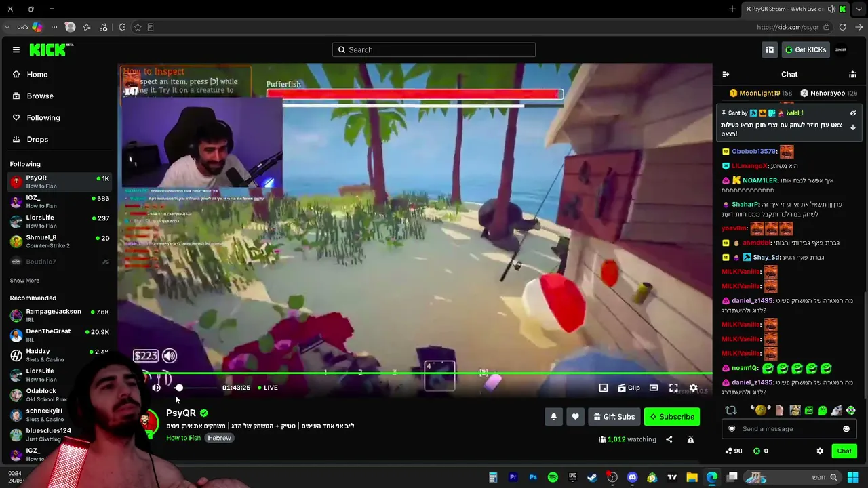The width and height of the screenshot is (868, 488).
Task: Open a new browser tab
Action: (732, 9)
